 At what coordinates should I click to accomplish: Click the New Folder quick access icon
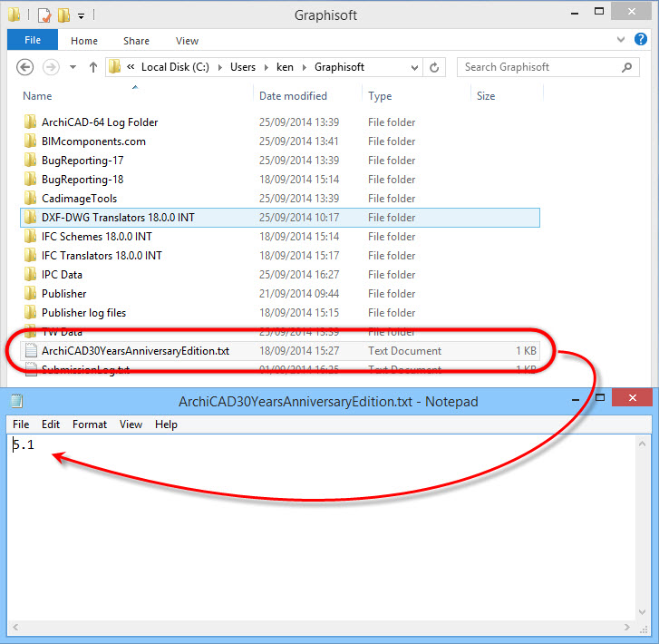click(x=63, y=15)
